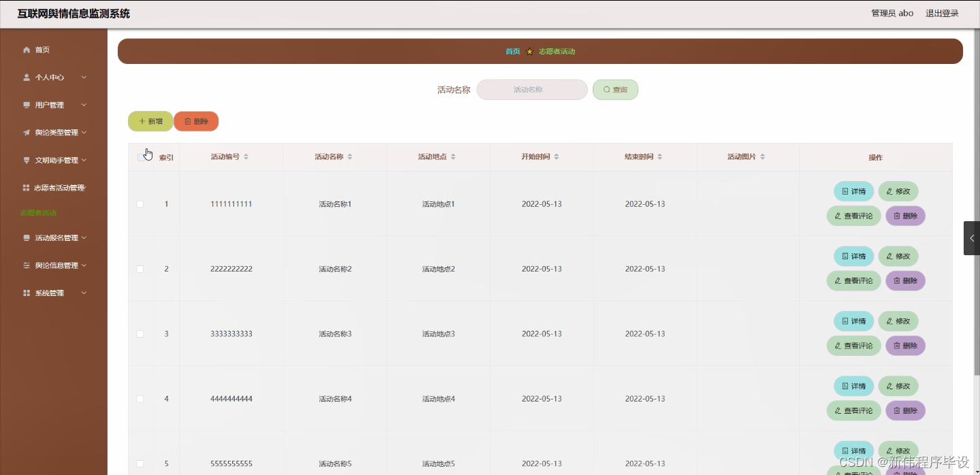Expand 活动报名管理 menu chevron
Image resolution: width=980 pixels, height=475 pixels.
pos(84,238)
